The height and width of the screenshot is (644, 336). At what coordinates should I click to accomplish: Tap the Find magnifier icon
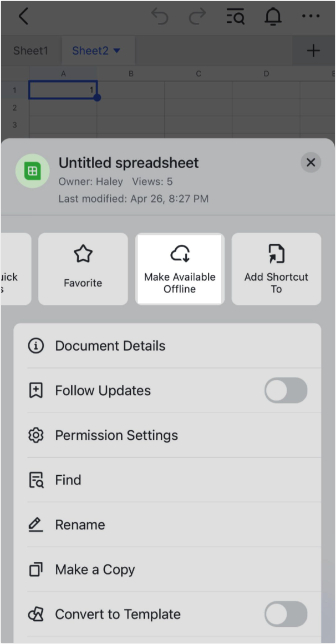pos(36,480)
